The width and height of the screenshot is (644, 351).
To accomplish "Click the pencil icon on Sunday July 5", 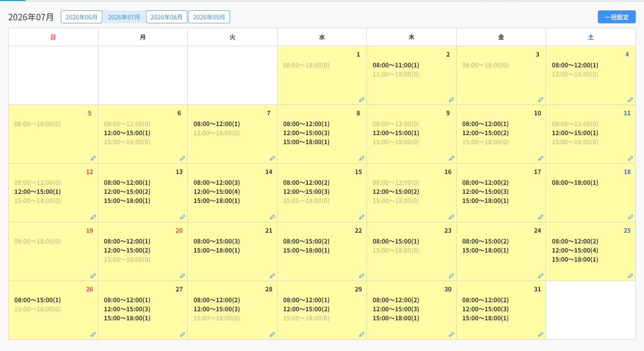I will 93,158.
